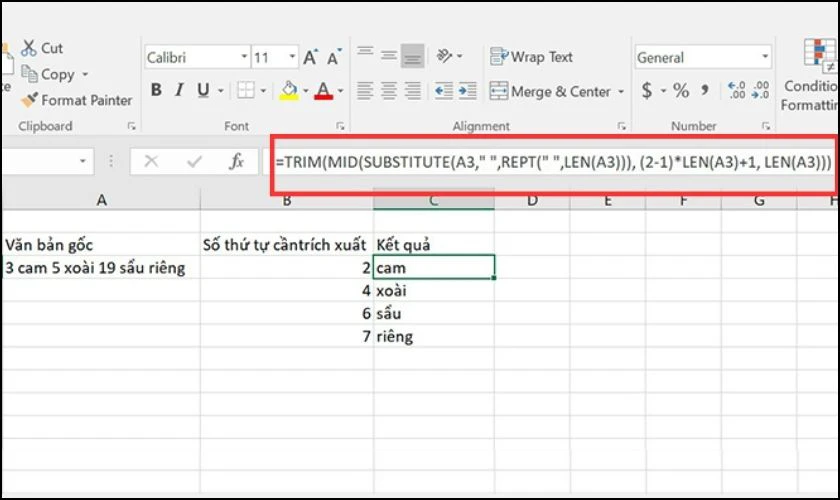840x500 pixels.
Task: Align text left icon
Action: tap(365, 91)
